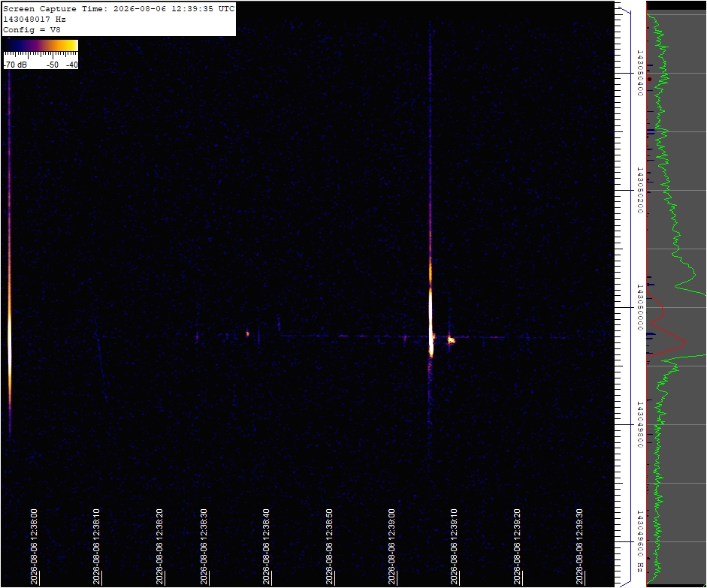
Task: Click the 12:39:30 time axis label
Action: pos(580,547)
